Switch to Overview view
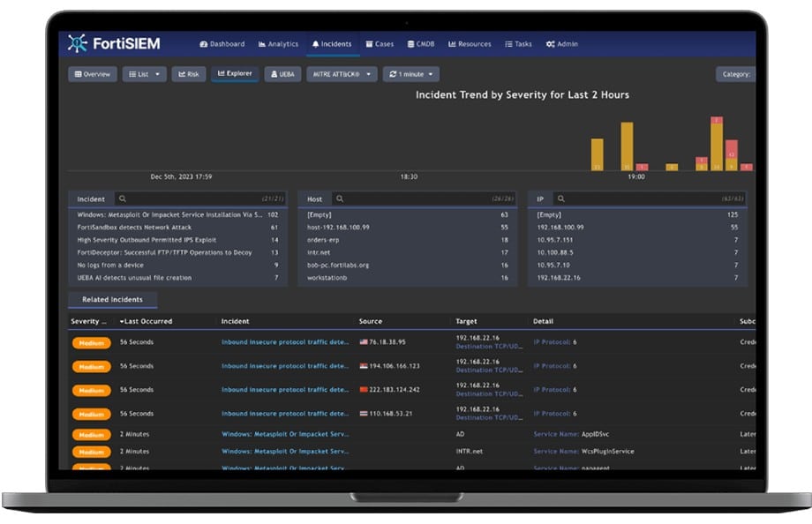 (93, 74)
